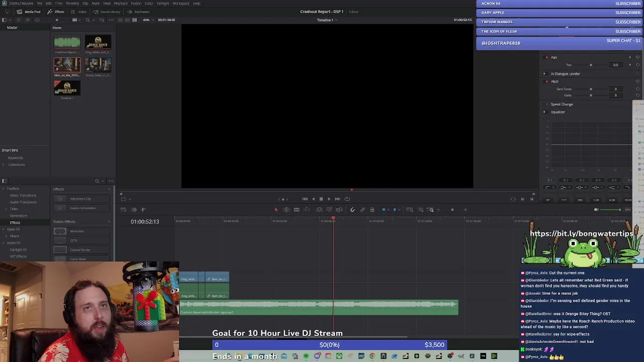Image resolution: width=644 pixels, height=362 pixels.
Task: Open the Workspace menu
Action: [x=181, y=4]
